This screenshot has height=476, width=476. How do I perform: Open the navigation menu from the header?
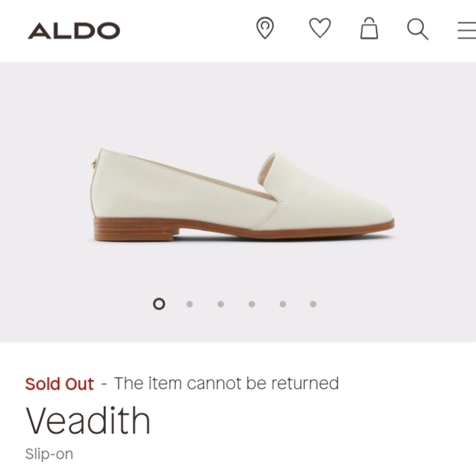tap(465, 30)
